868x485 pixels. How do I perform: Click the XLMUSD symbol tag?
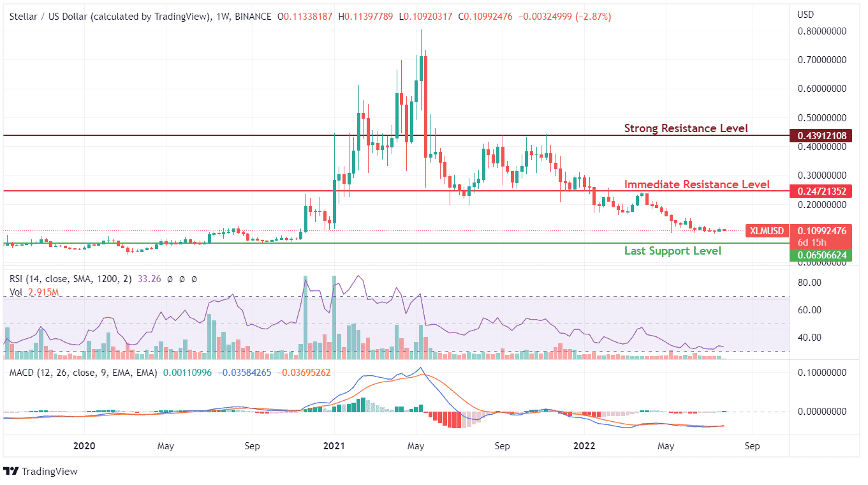(767, 230)
